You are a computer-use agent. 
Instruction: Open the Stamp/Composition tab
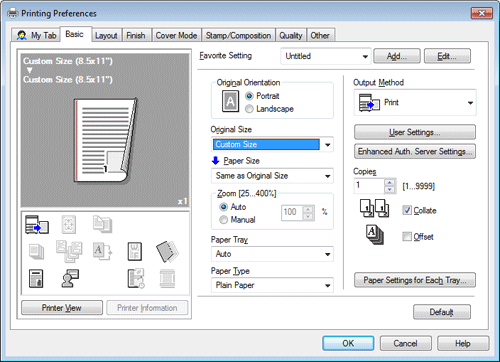click(238, 35)
